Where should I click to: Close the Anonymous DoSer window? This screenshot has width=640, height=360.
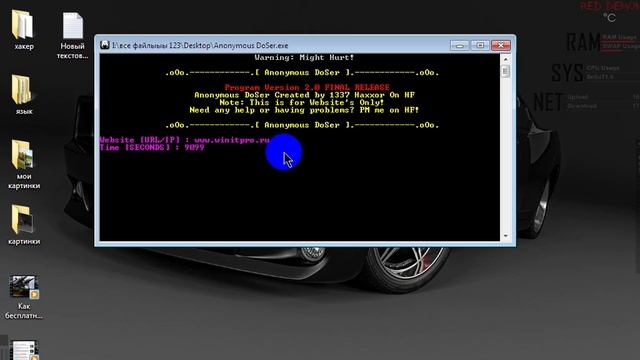[x=501, y=45]
